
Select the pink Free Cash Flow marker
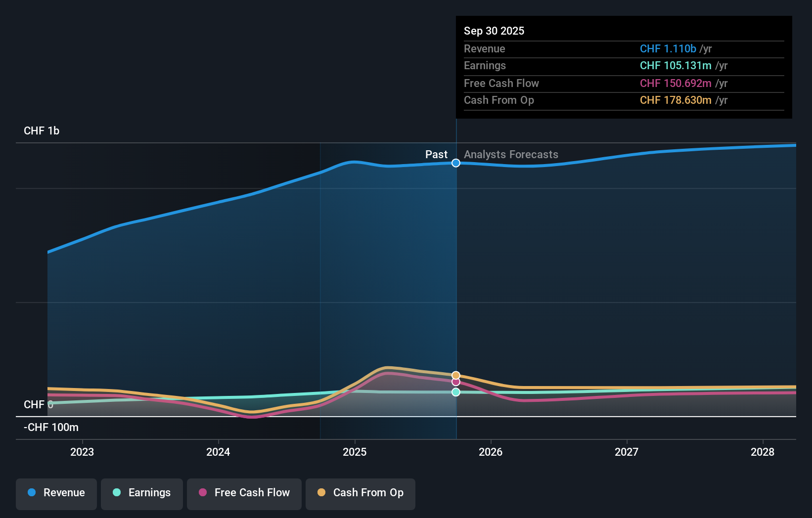(x=455, y=382)
